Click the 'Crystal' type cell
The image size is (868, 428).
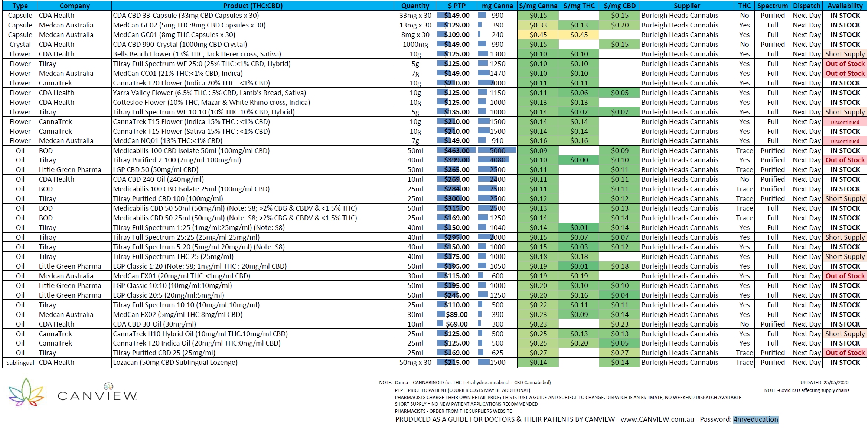[x=20, y=45]
